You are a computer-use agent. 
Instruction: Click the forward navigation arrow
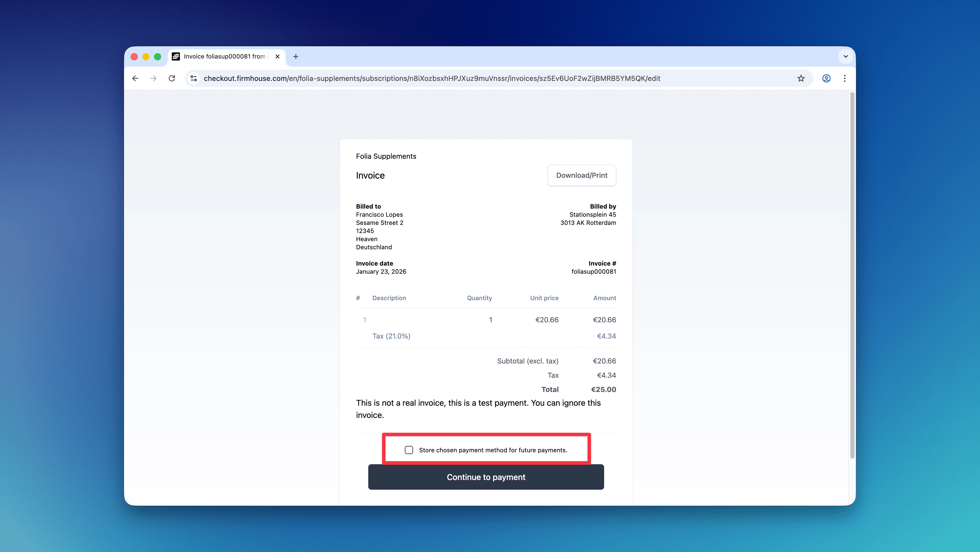pyautogui.click(x=154, y=78)
